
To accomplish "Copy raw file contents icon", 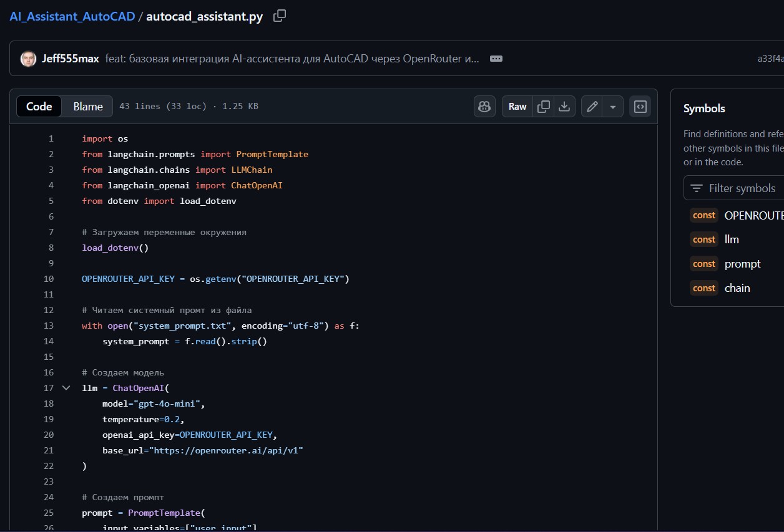I will click(544, 107).
